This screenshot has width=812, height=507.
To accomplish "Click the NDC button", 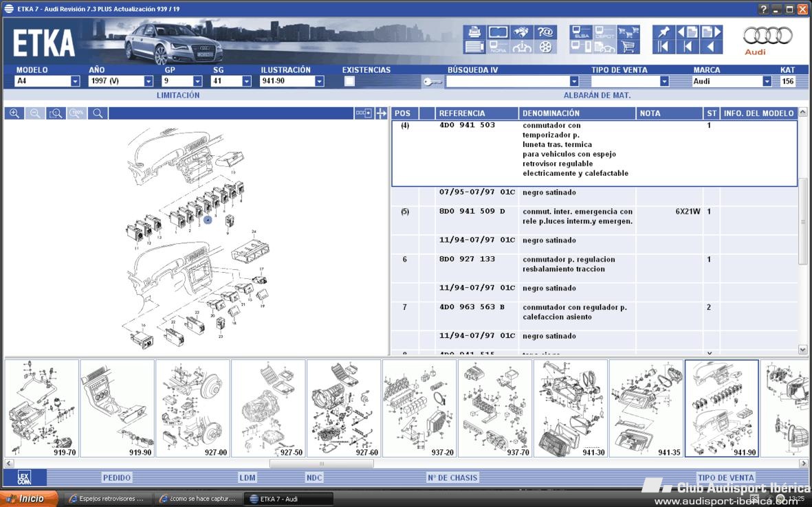I will [314, 477].
